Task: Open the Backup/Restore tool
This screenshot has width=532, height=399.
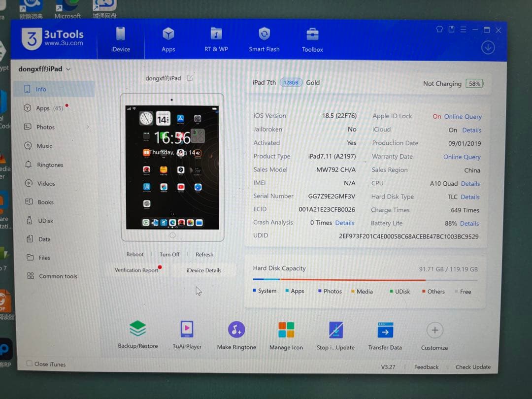Action: point(137,335)
